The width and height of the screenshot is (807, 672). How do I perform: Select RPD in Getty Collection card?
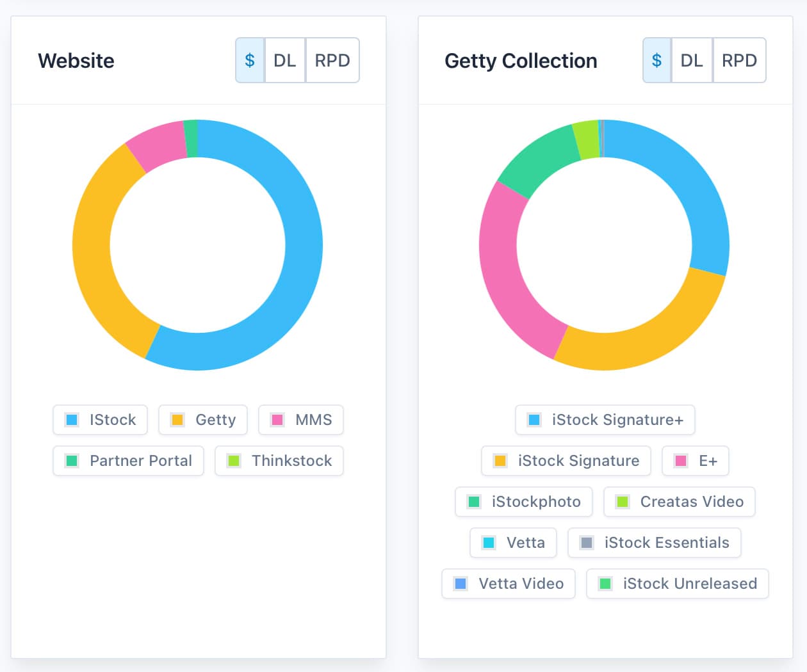point(739,61)
